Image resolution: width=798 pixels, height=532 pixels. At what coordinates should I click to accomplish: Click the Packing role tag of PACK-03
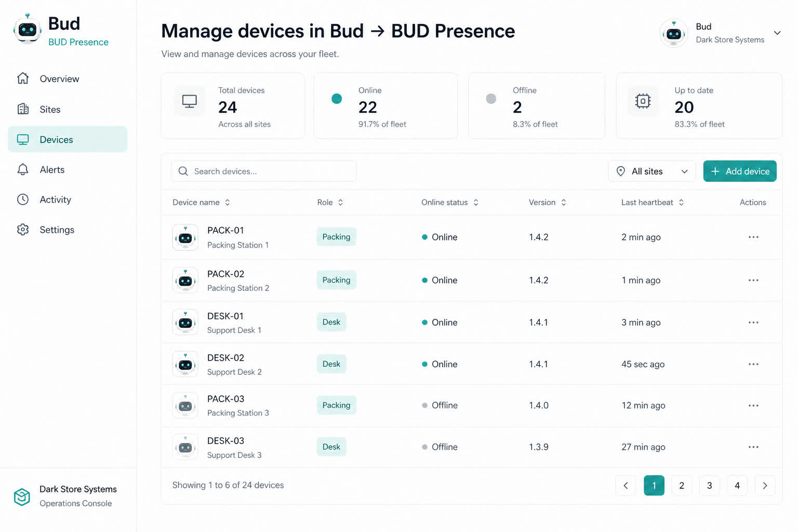tap(337, 405)
